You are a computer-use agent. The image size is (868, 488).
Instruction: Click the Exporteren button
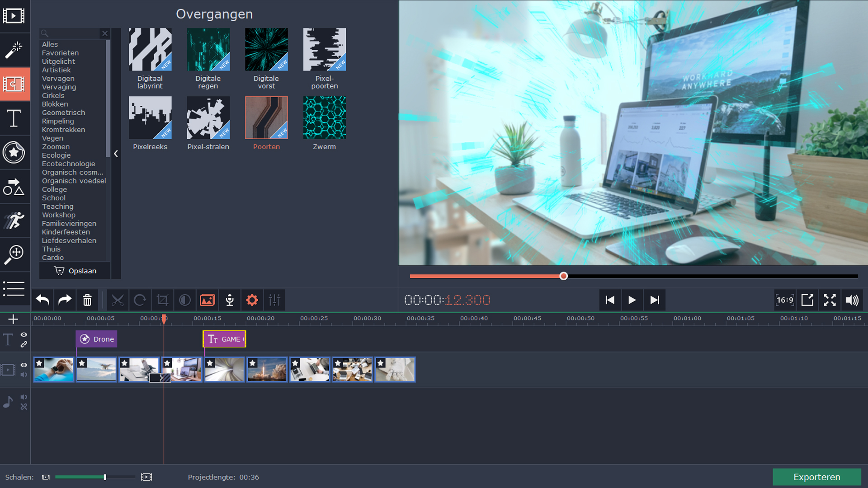point(816,477)
